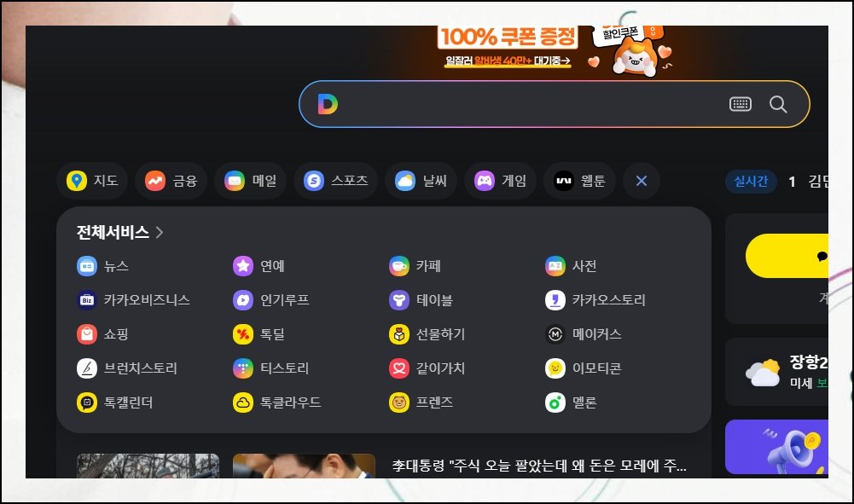Open 브런치스토리 service

pos(127,368)
